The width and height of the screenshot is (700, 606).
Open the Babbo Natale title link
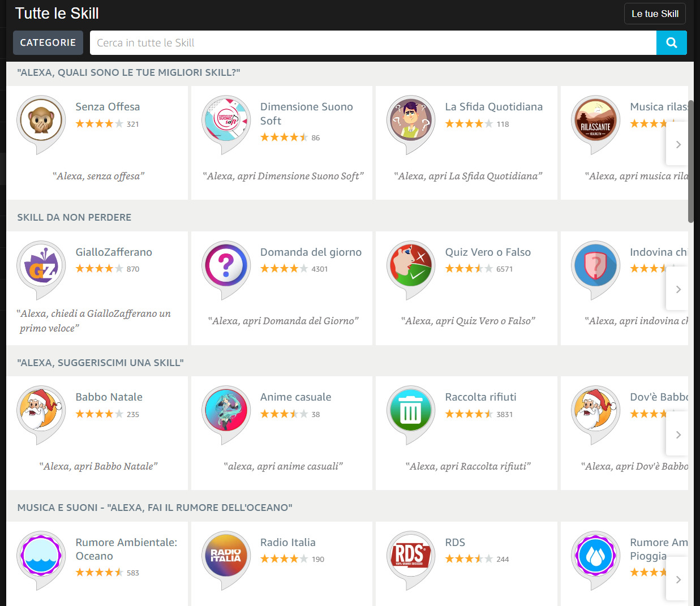[x=109, y=397]
